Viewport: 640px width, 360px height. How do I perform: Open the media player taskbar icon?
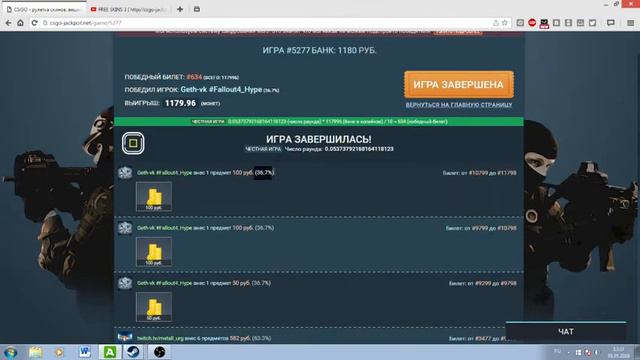click(x=59, y=352)
